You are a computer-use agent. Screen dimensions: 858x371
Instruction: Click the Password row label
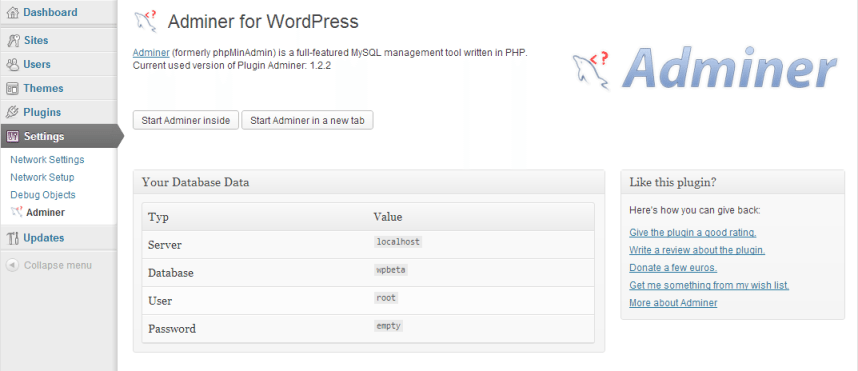click(x=172, y=329)
